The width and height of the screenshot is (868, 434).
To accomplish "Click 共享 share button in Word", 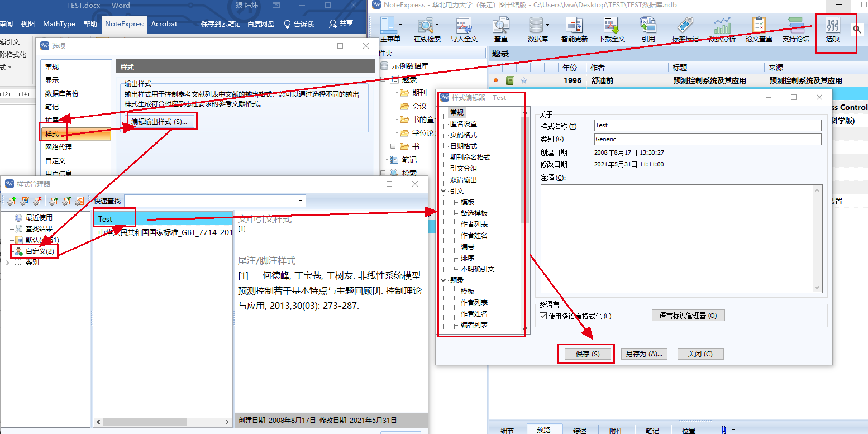I will click(341, 23).
